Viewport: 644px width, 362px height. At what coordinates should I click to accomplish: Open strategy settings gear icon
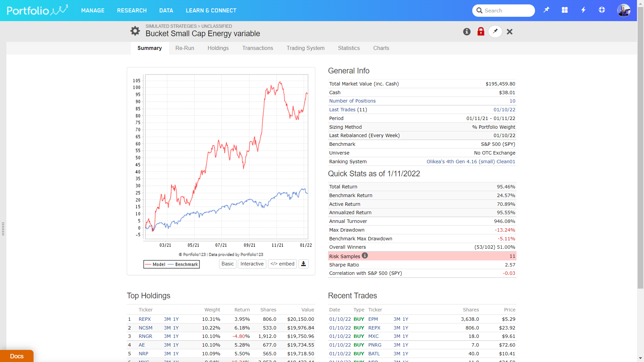tap(135, 31)
